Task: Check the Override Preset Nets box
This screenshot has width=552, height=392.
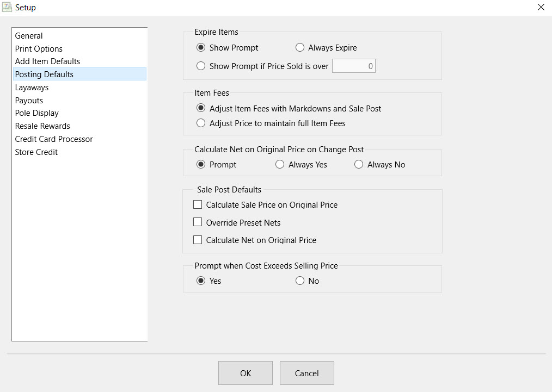Action: (x=198, y=222)
